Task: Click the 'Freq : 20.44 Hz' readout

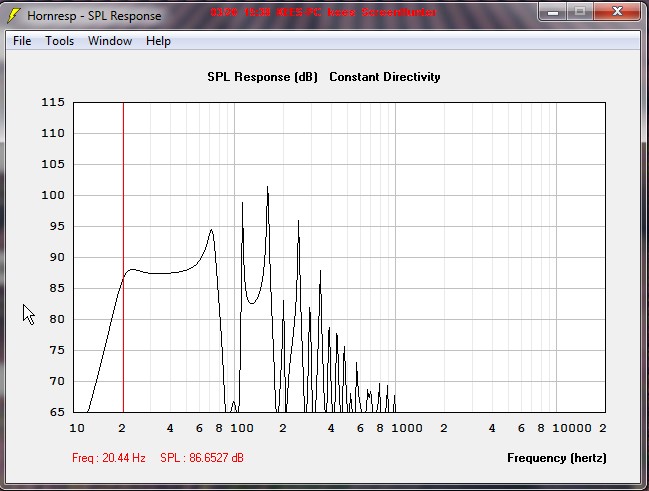Action: (x=108, y=458)
